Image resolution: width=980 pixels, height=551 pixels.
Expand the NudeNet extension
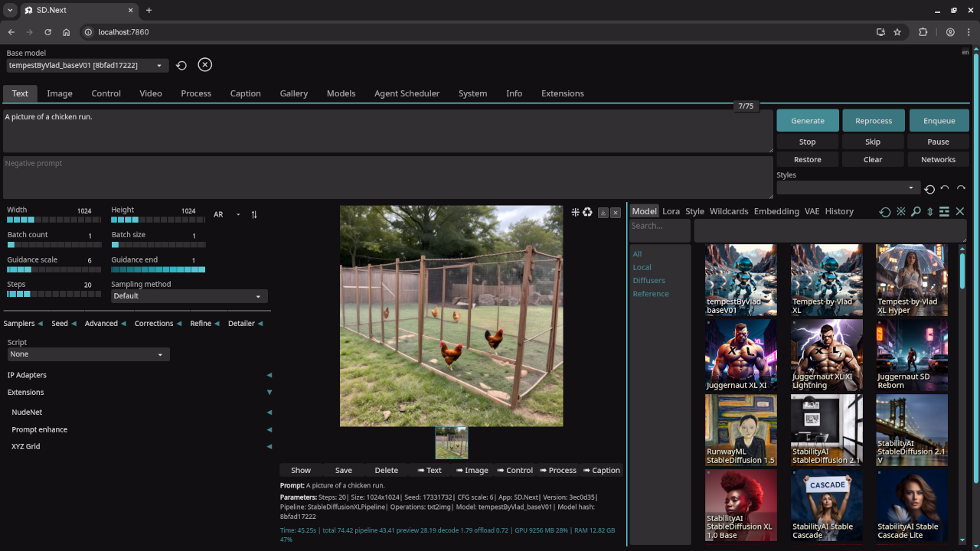click(x=141, y=412)
